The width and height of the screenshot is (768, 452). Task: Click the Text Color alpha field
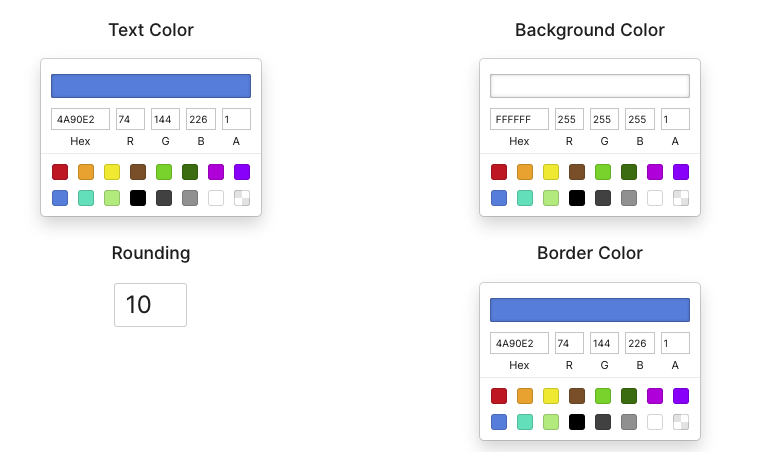click(x=236, y=119)
